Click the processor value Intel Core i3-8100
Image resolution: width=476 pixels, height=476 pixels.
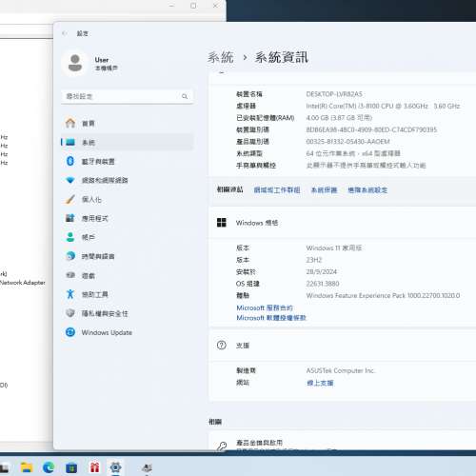383,106
